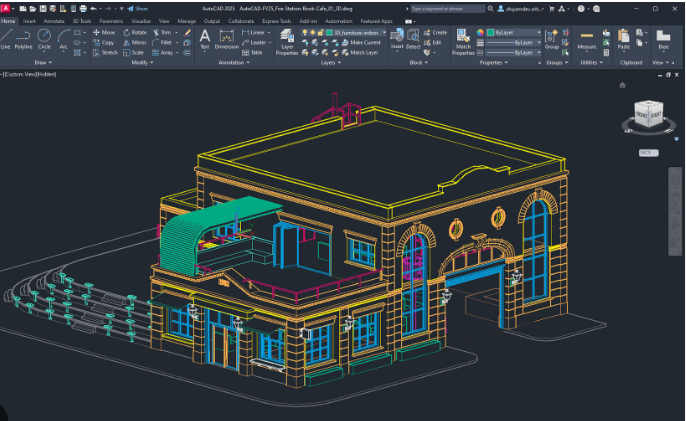Click the Copy command in Modify
The width and height of the screenshot is (686, 421).
tap(104, 42)
